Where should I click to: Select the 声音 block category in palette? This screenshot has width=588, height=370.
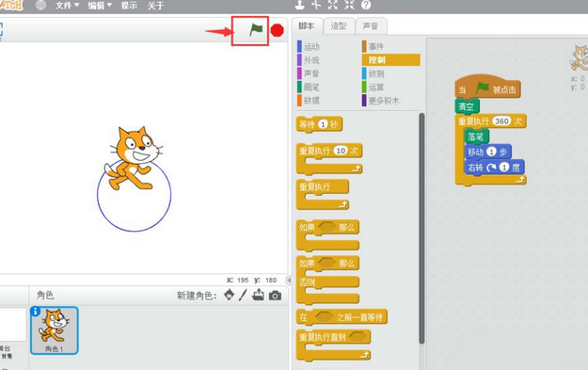pos(309,73)
